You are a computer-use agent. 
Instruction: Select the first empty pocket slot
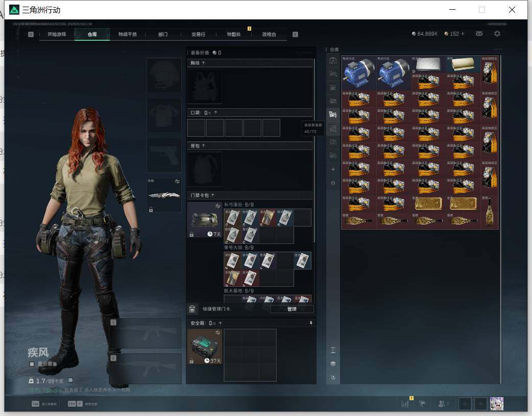tap(196, 128)
